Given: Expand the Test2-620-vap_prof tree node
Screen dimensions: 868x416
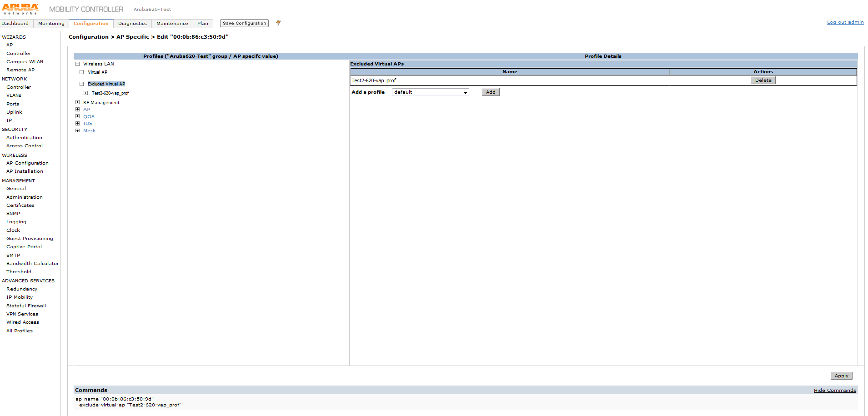Looking at the screenshot, I should (x=86, y=93).
